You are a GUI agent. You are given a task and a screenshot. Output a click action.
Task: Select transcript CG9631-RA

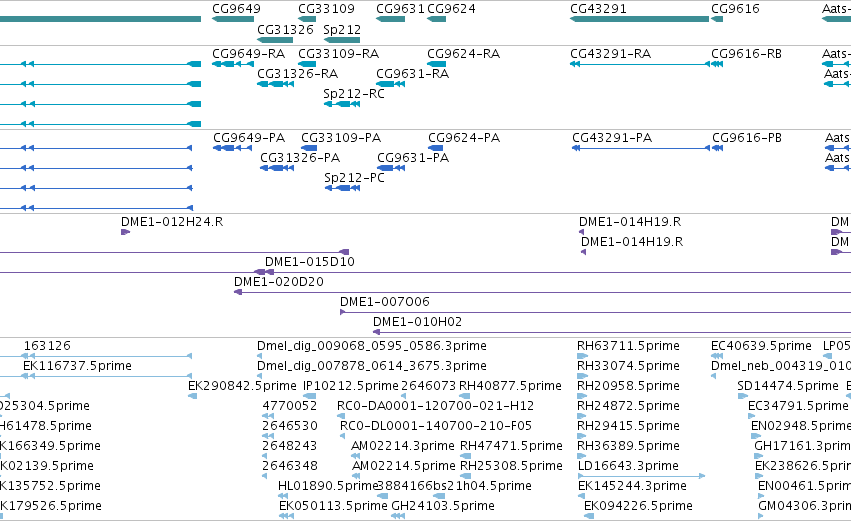point(412,73)
